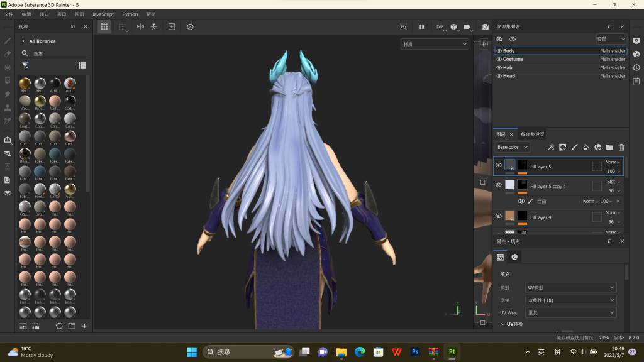The image size is (644, 362).
Task: Add a paint layer with brush icon
Action: pos(574,147)
